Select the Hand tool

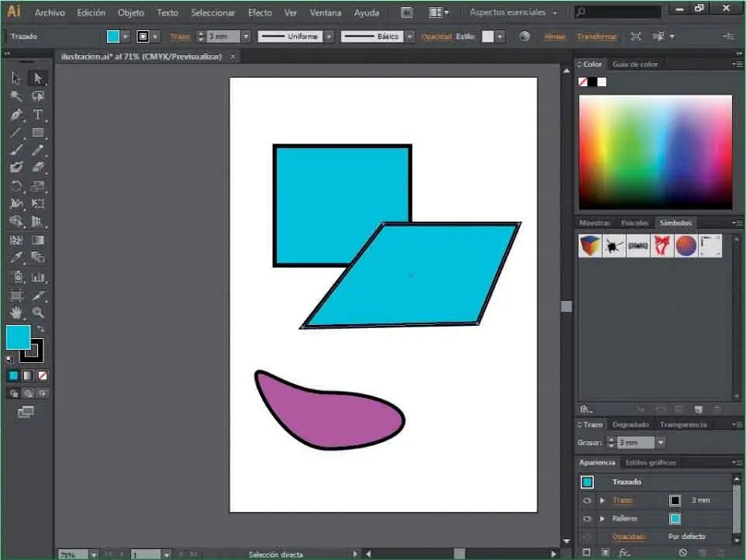pos(16,313)
